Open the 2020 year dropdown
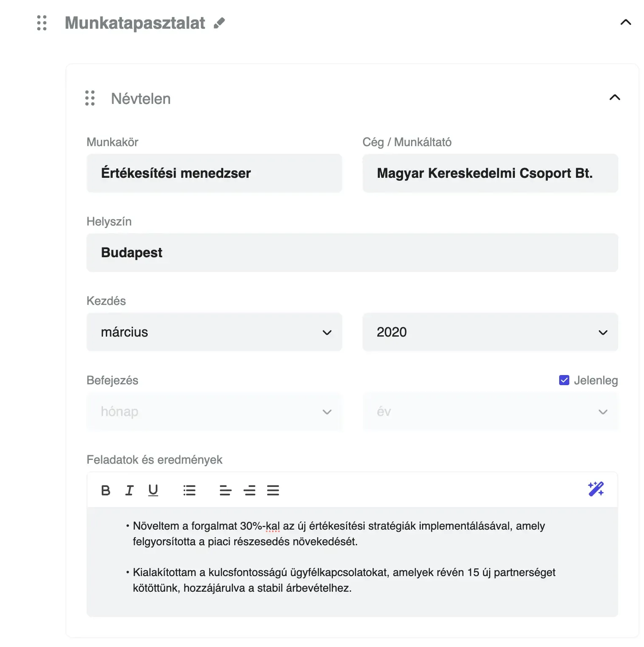644x647 pixels. tap(490, 332)
